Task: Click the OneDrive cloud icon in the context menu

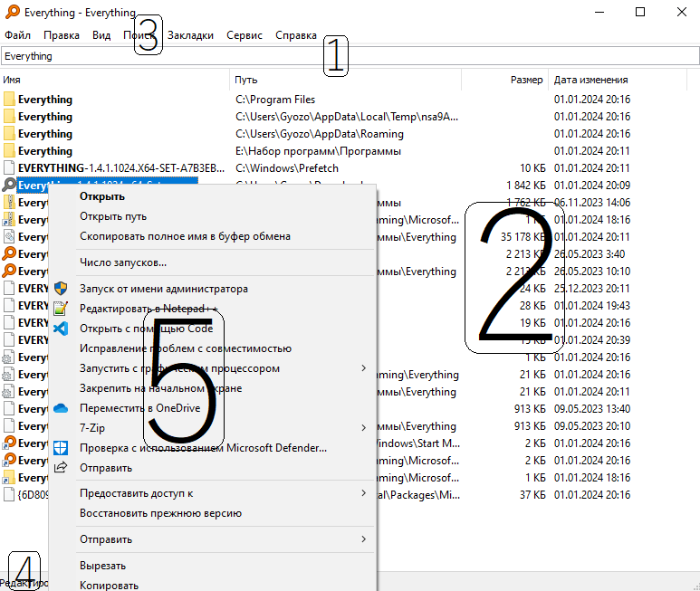Action: click(61, 408)
